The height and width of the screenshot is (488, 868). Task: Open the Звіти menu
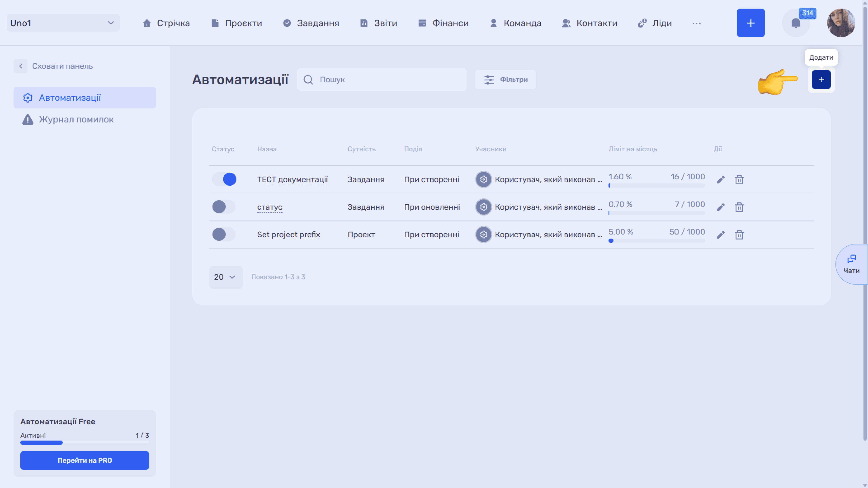[378, 23]
